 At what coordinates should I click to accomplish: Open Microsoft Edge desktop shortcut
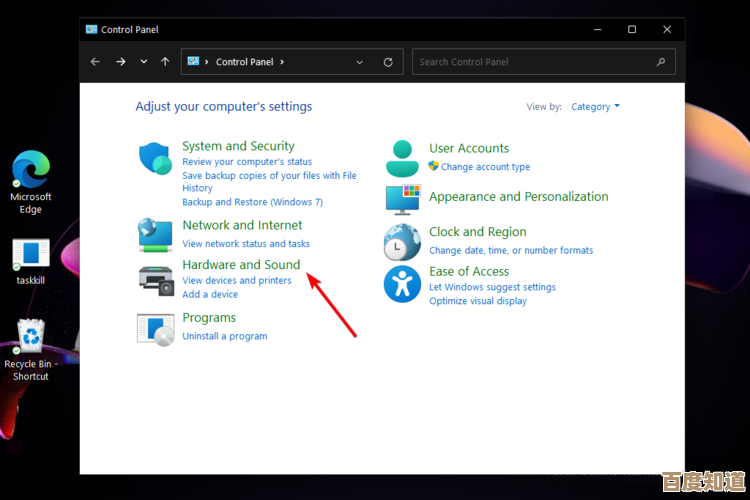coord(31,170)
